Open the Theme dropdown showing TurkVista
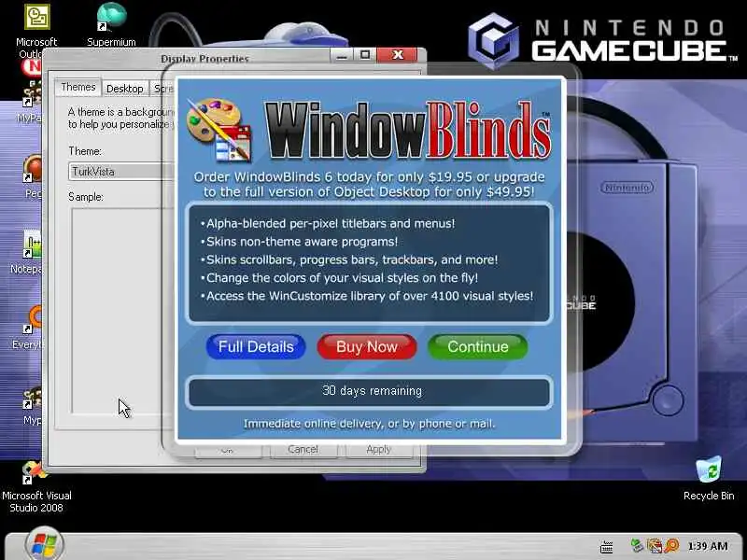 click(121, 172)
